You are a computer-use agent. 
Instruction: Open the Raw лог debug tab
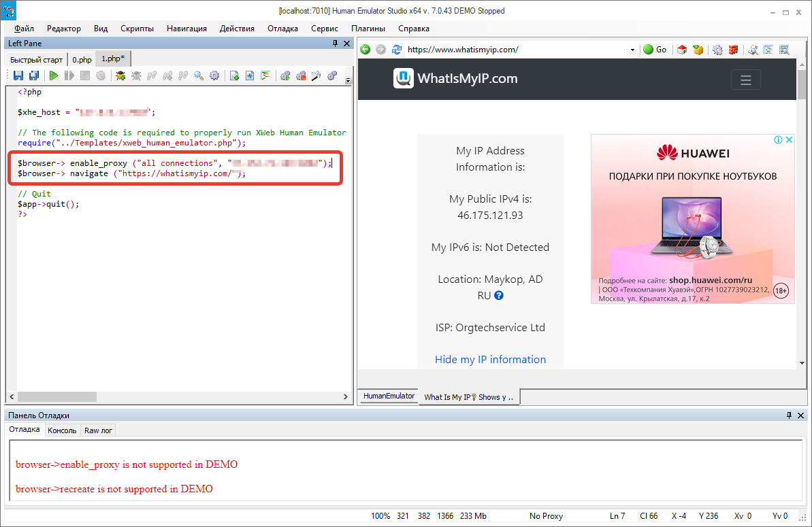[99, 430]
